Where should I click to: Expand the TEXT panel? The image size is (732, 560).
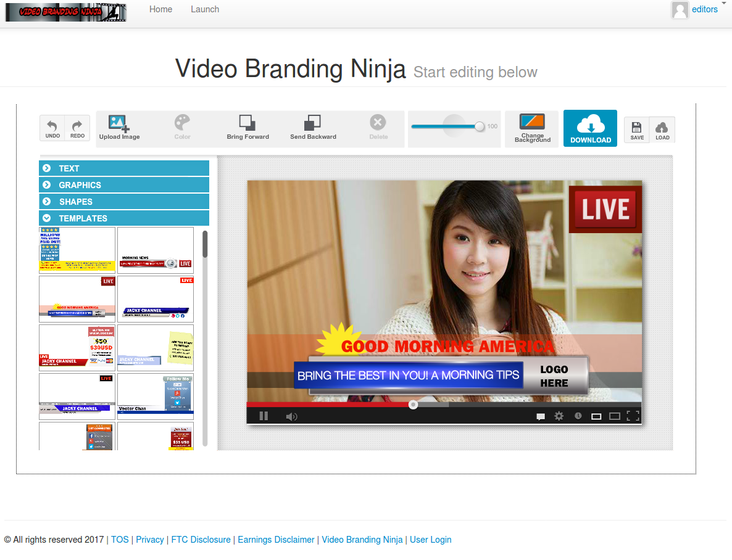pos(123,168)
